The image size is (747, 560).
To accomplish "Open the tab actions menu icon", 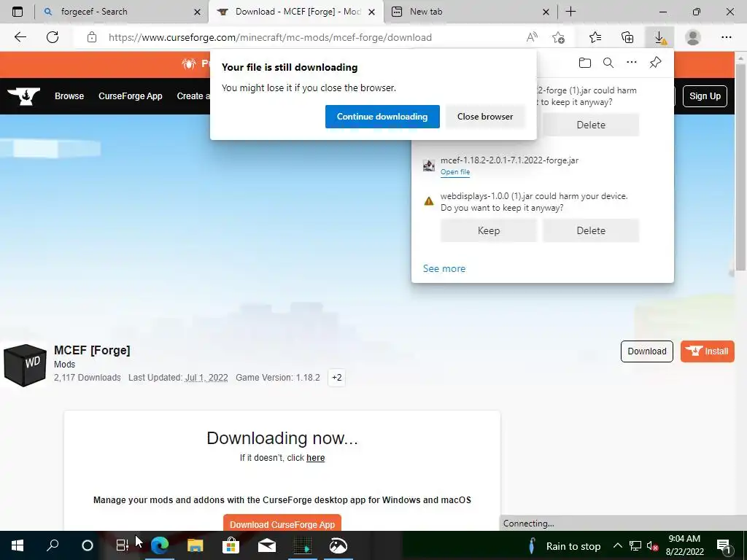I will (18, 12).
